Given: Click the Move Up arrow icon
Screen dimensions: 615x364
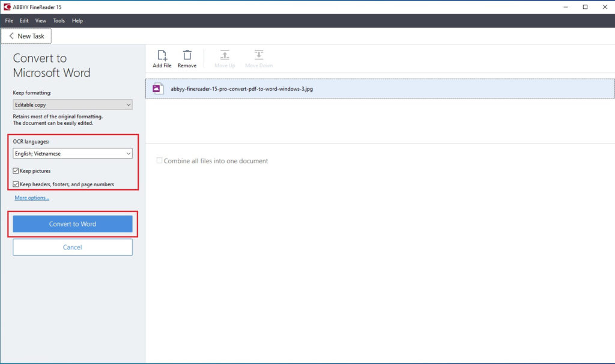Looking at the screenshot, I should (225, 55).
